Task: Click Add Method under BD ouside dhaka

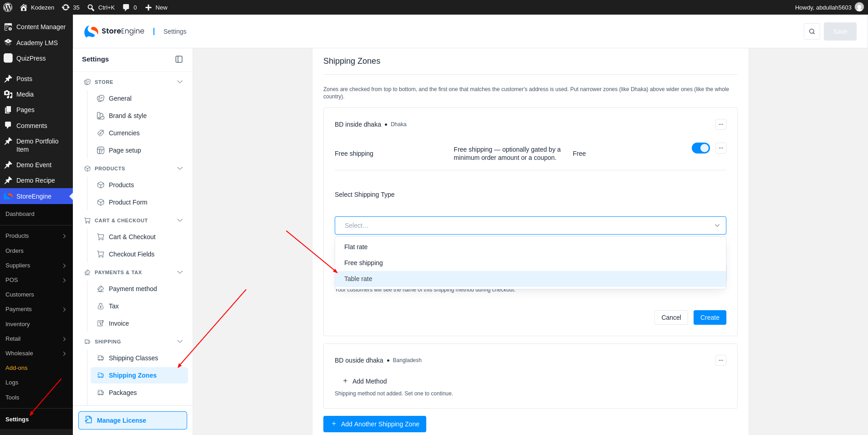Action: click(365, 381)
